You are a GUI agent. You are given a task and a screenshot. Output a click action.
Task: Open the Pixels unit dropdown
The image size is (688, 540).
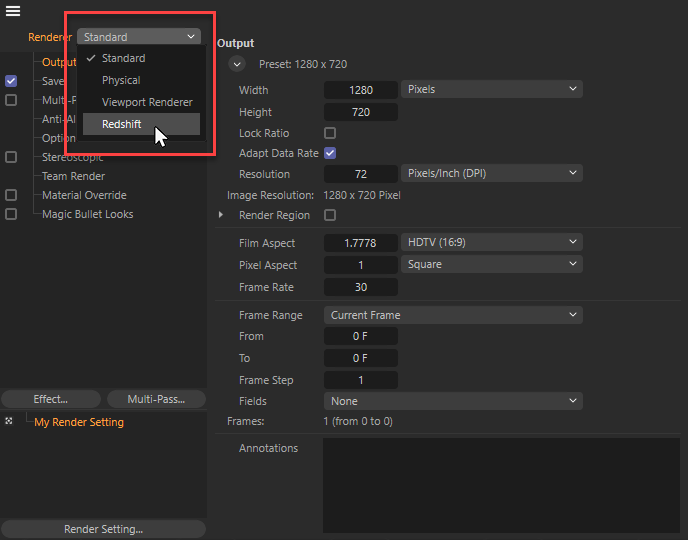click(x=492, y=89)
